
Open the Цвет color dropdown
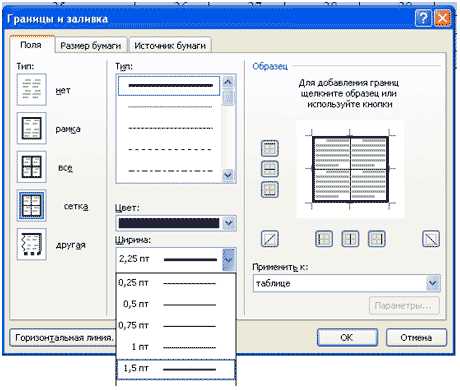(x=229, y=223)
